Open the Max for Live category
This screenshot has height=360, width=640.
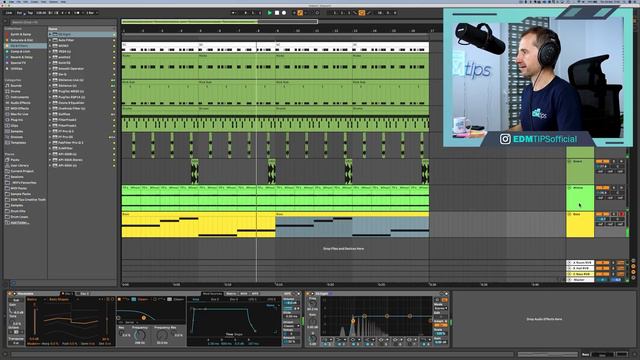click(19, 114)
